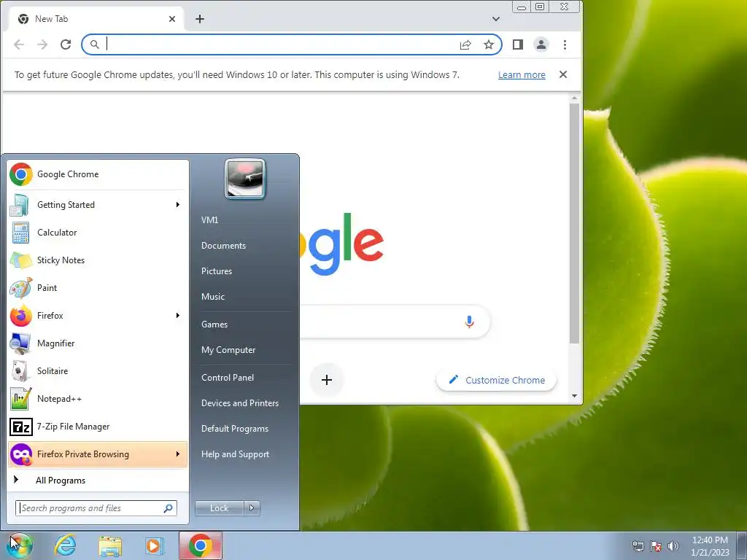Launch Paint from the Start menu
This screenshot has height=560, width=747.
click(x=98, y=287)
